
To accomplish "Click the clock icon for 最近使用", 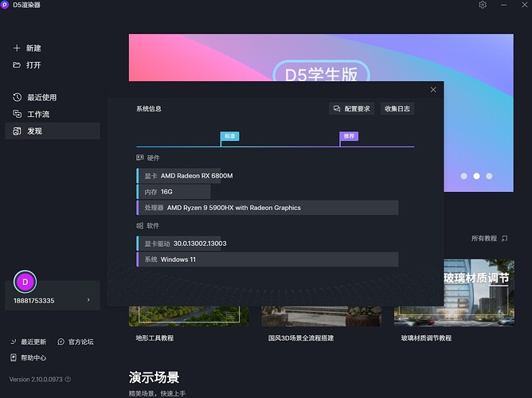I will point(17,97).
